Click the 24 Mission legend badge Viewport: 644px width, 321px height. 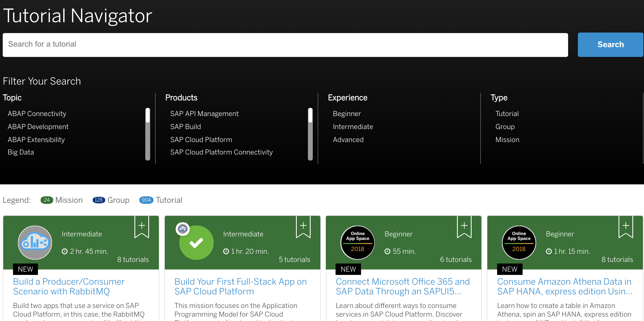point(47,200)
